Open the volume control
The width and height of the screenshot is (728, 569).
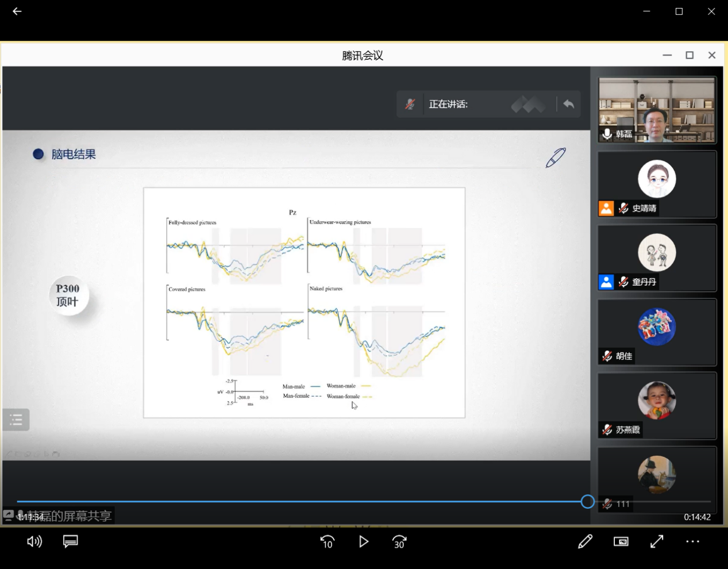[x=34, y=541]
